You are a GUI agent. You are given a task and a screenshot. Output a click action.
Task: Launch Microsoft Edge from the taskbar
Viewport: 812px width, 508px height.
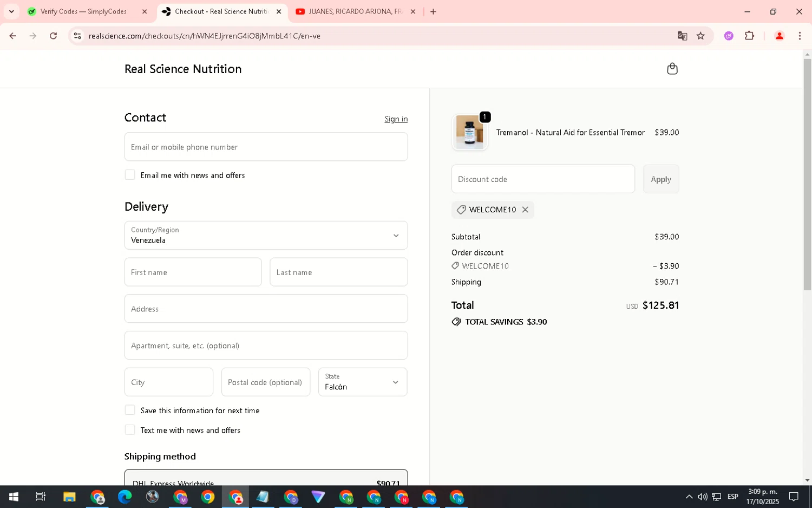(x=125, y=497)
